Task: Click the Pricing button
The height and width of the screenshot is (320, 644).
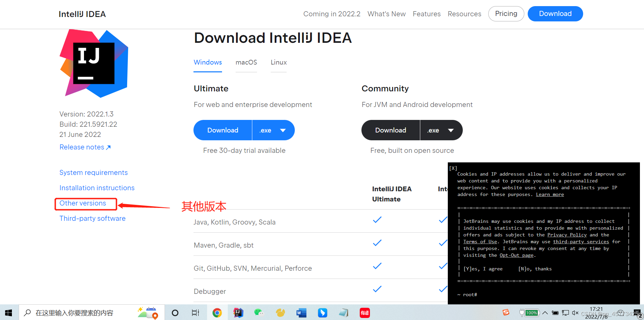Action: tap(506, 14)
